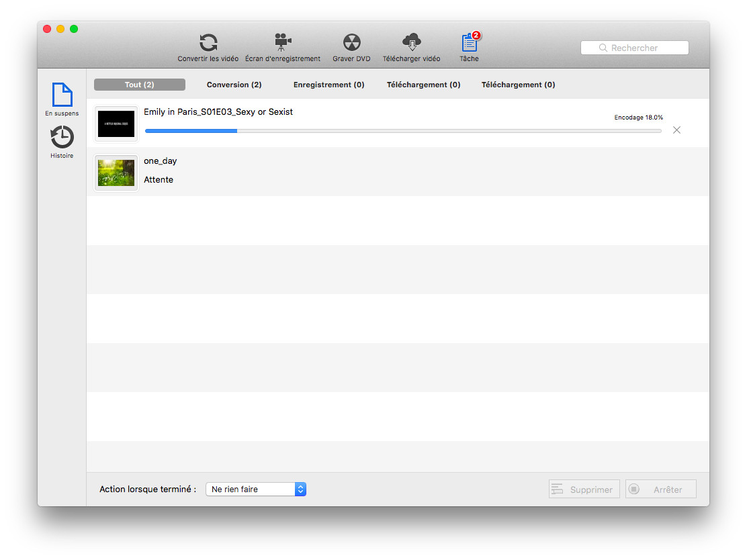This screenshot has width=747, height=560.
Task: Open Histoire history in sidebar
Action: [62, 142]
